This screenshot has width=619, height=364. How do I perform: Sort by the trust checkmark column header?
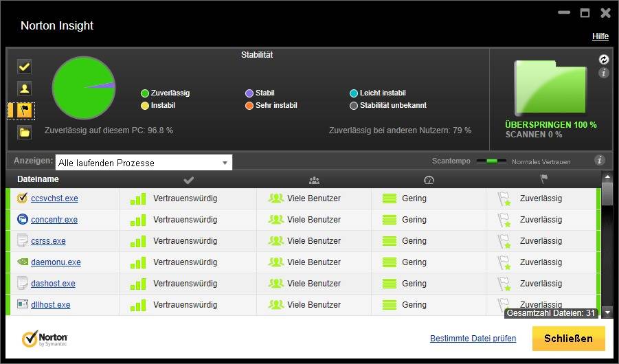[x=188, y=180]
